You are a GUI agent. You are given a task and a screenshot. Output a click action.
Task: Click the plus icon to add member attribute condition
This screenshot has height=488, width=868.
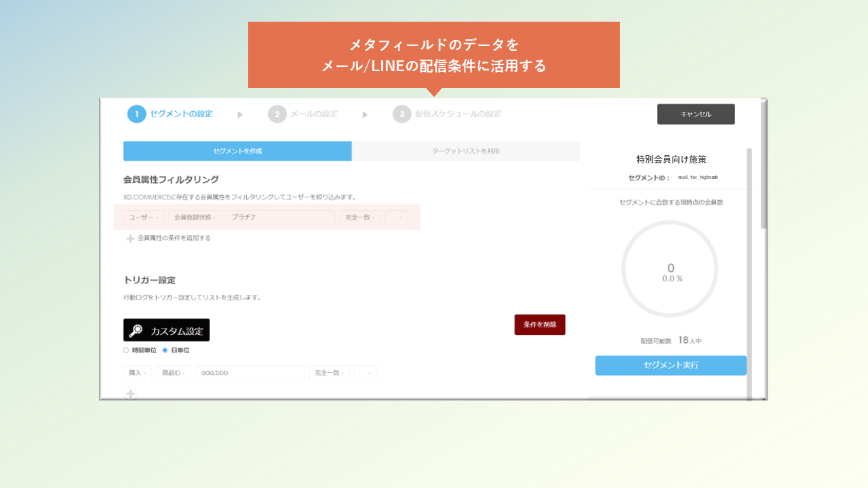click(x=130, y=239)
